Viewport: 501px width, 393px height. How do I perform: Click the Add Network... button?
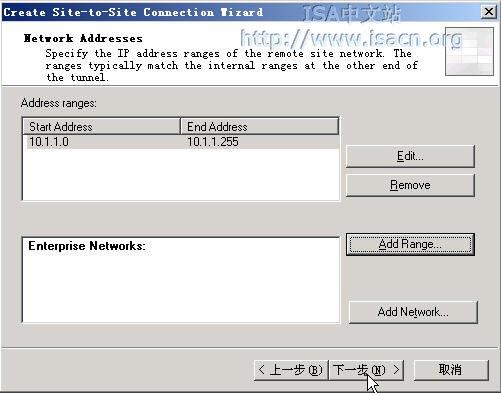click(413, 312)
